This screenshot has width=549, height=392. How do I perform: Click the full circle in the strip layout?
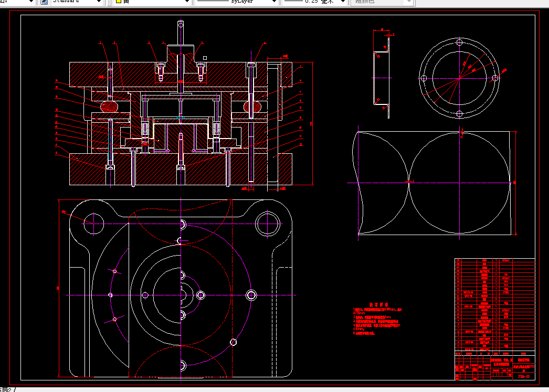460,183
